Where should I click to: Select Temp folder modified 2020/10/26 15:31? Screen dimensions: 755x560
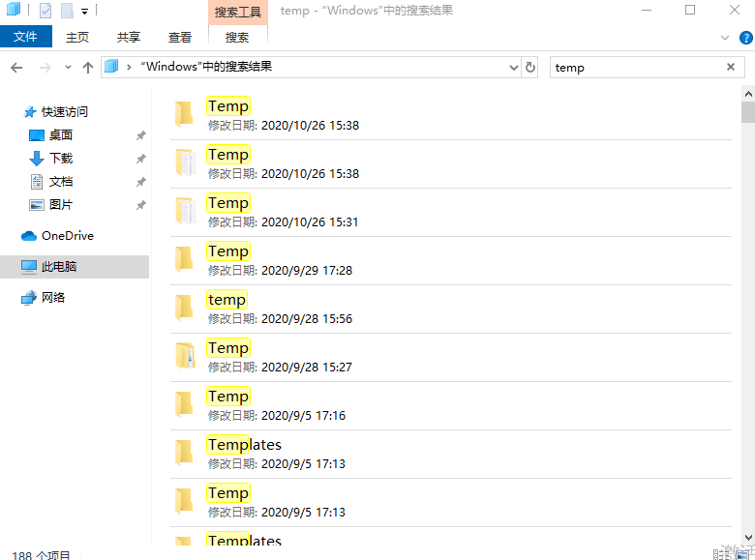pyautogui.click(x=451, y=212)
